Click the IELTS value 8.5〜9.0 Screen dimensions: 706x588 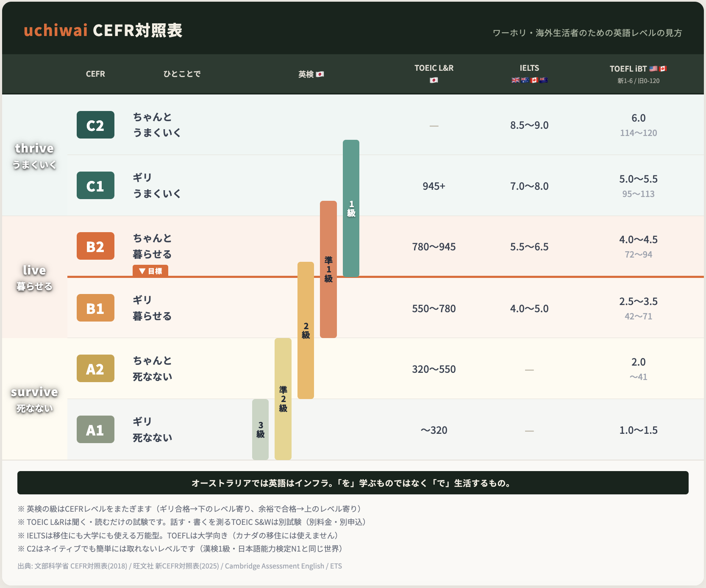(529, 125)
